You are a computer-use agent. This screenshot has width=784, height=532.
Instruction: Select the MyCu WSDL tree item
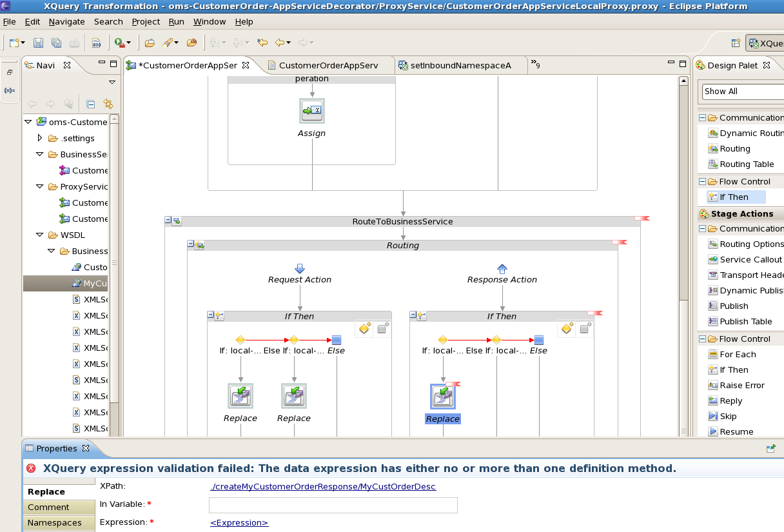pyautogui.click(x=66, y=283)
